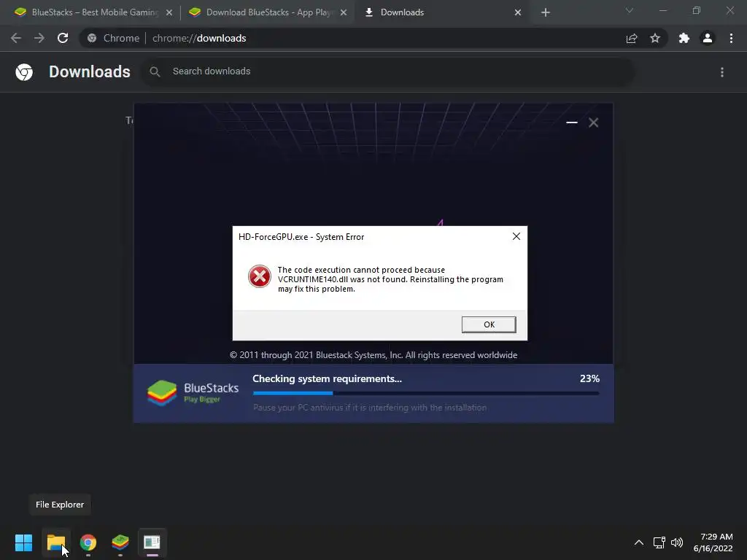Reload the current page
Screen dimensions: 747x560
(x=63, y=38)
